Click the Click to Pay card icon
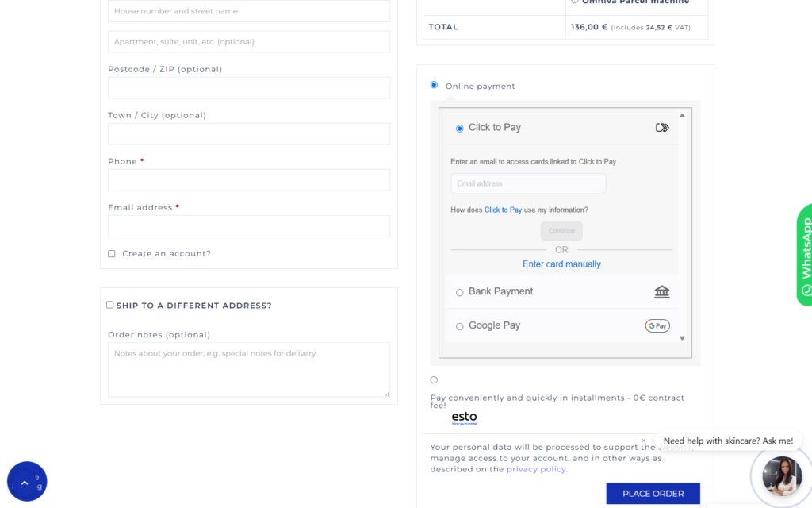 [662, 128]
